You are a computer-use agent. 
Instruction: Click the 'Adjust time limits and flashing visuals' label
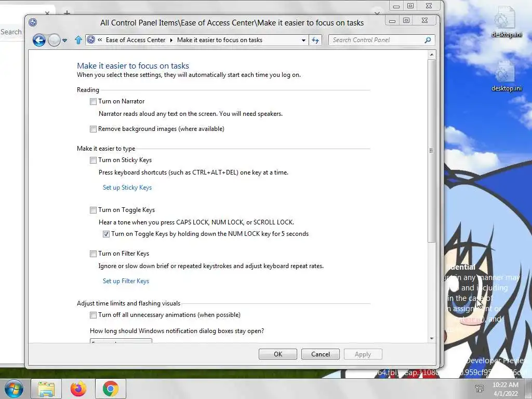129,303
